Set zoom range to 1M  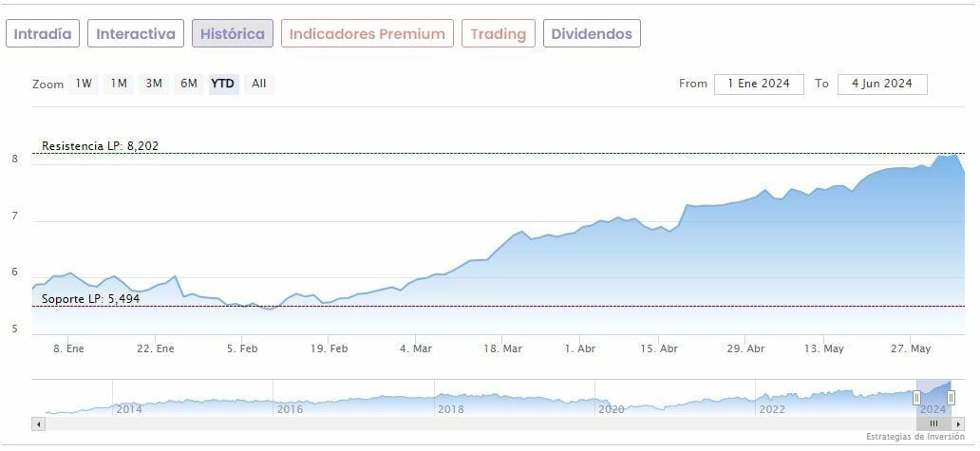119,84
